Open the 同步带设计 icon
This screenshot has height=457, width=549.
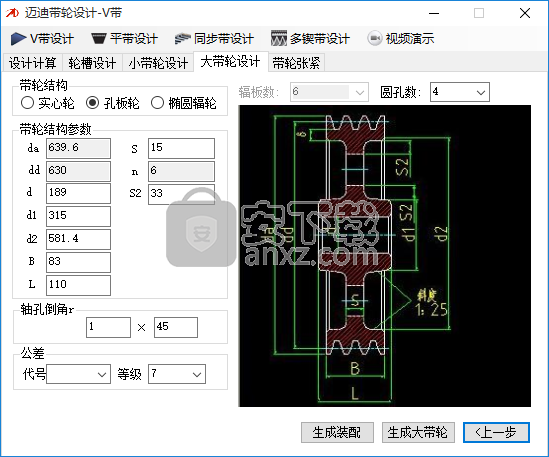point(182,39)
